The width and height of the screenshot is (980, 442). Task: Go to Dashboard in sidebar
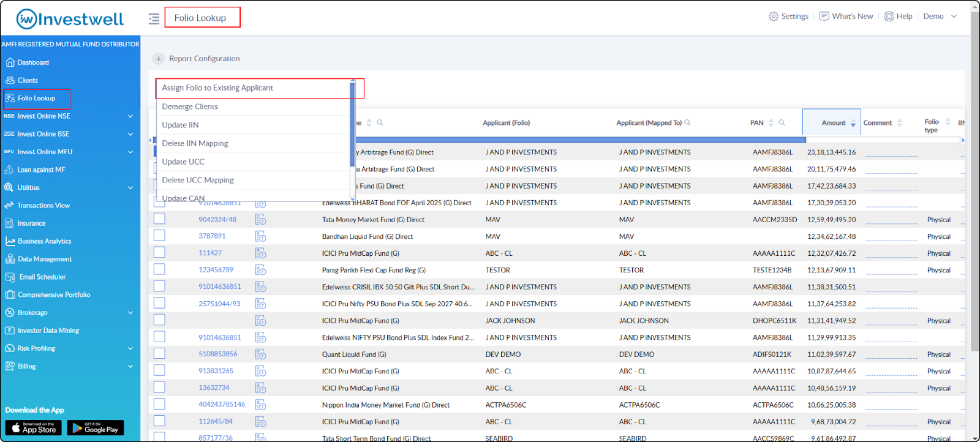click(x=27, y=62)
